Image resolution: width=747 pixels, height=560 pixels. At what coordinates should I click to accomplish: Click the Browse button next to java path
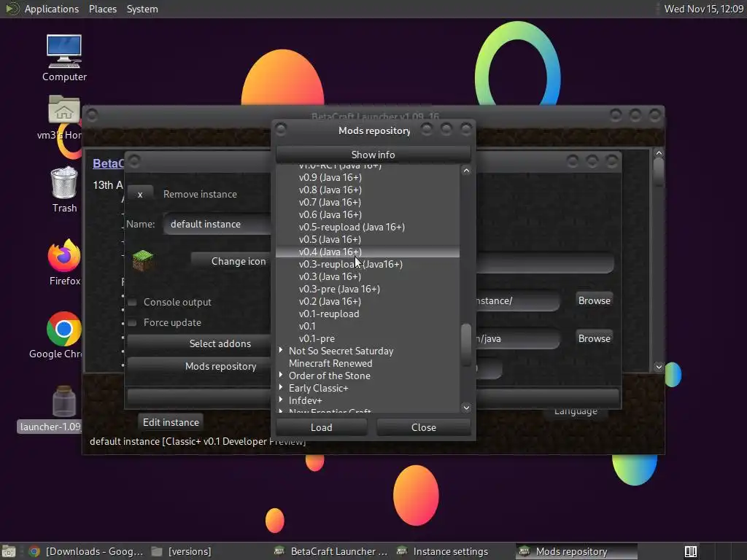pos(594,338)
